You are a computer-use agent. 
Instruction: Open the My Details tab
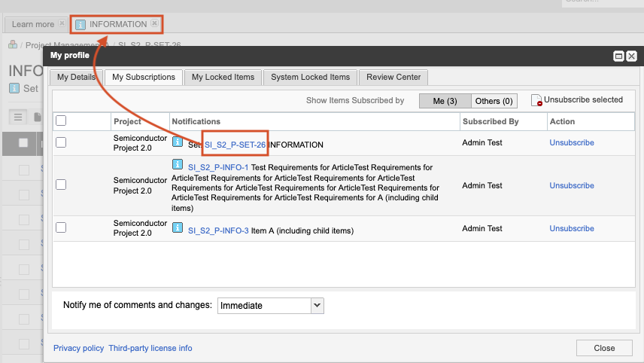[75, 78]
